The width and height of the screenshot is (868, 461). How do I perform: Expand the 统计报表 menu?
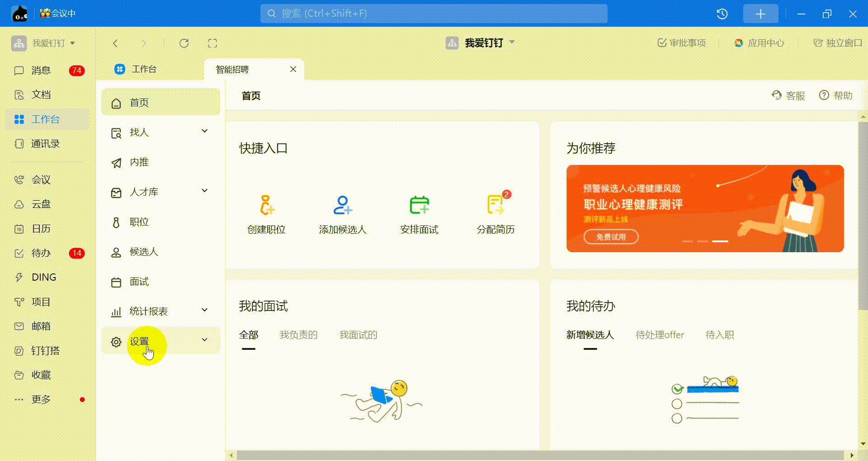pos(204,310)
